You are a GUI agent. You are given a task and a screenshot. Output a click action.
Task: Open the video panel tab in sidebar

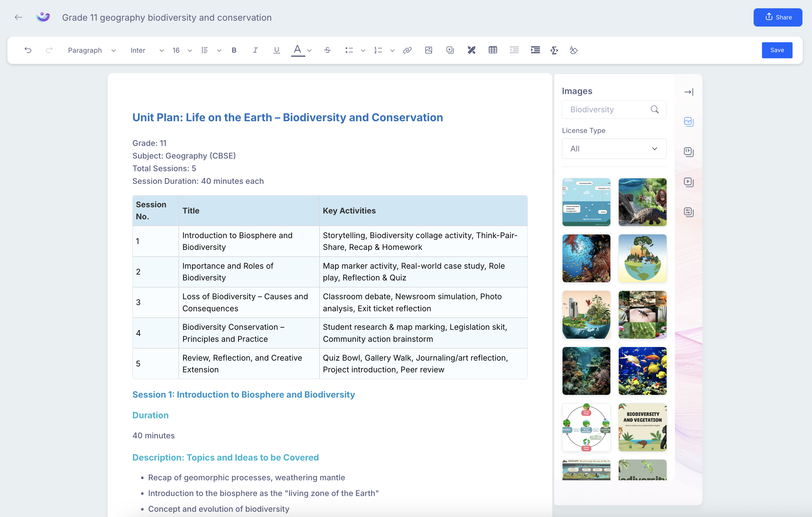tap(689, 182)
